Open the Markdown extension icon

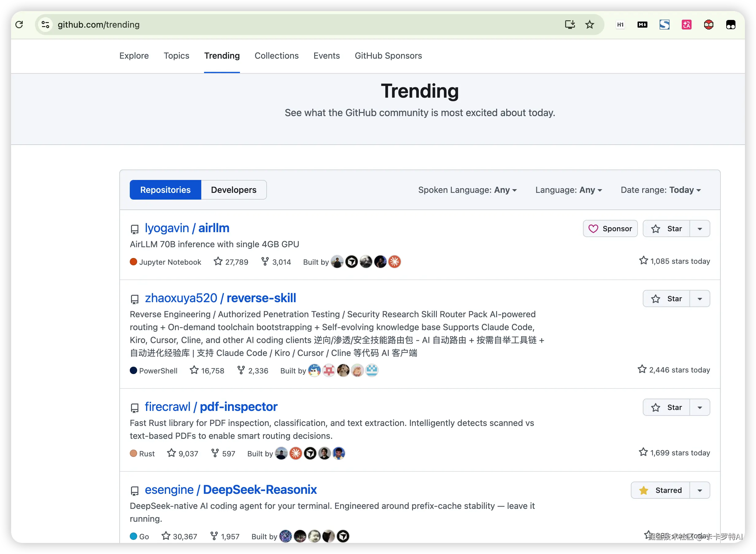(642, 25)
